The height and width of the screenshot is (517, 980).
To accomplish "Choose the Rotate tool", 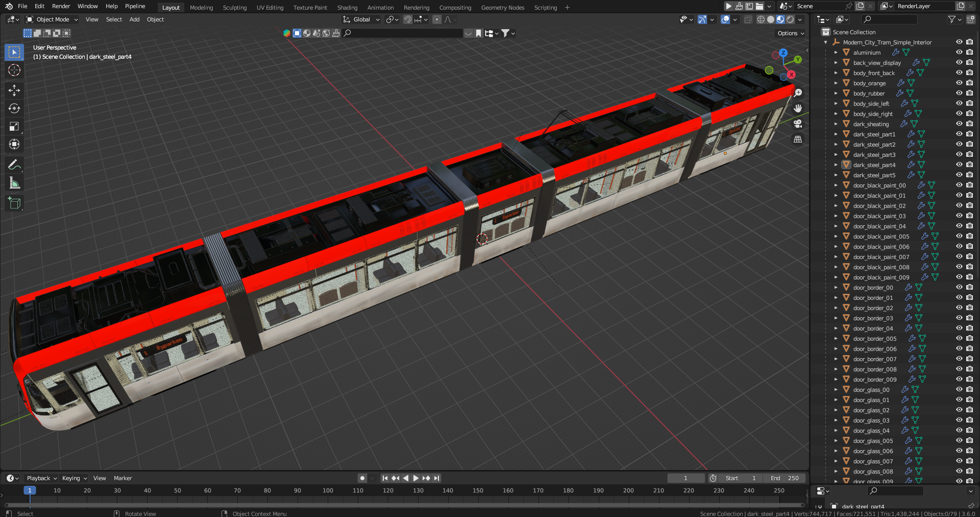I will coord(14,108).
